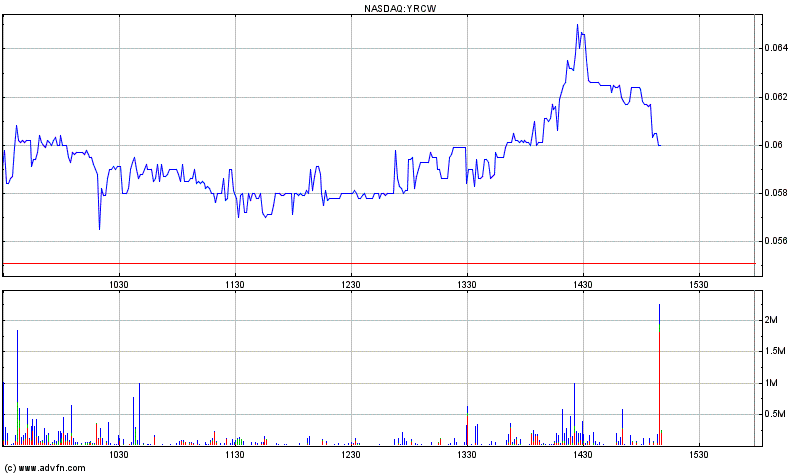
Task: Click the 1030 time label of price chart
Action: 119,284
